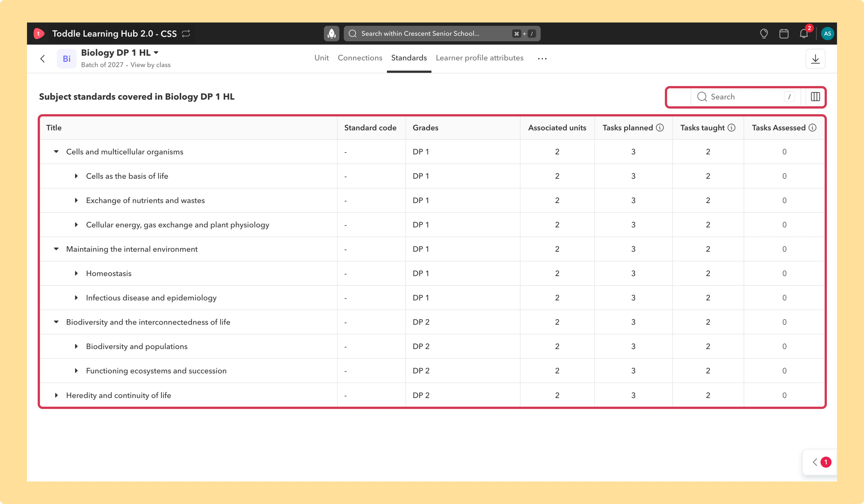Click DP 2 grade for Heredity row

(421, 395)
